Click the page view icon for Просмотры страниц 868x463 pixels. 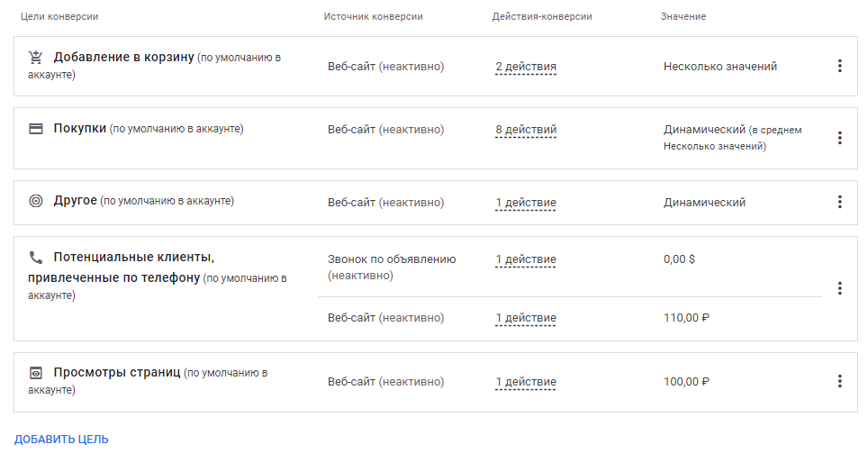[x=36, y=373]
